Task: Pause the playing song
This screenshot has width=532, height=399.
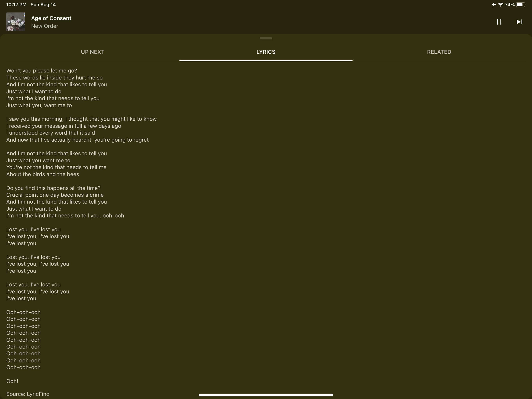Action: point(499,22)
